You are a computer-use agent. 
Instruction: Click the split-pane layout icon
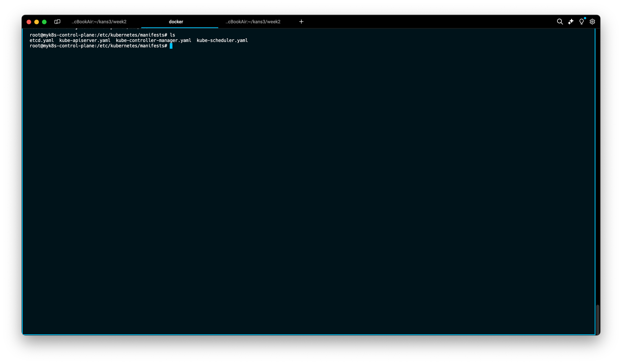click(x=57, y=22)
